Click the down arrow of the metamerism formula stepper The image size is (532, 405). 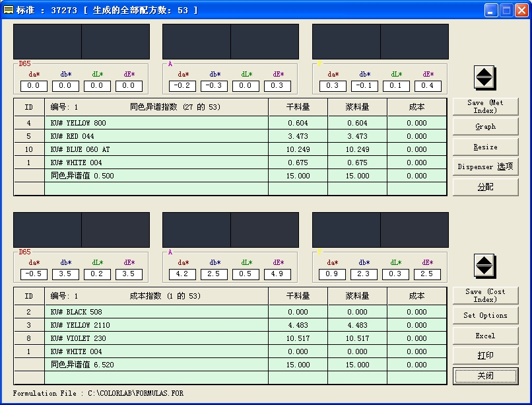[484, 82]
